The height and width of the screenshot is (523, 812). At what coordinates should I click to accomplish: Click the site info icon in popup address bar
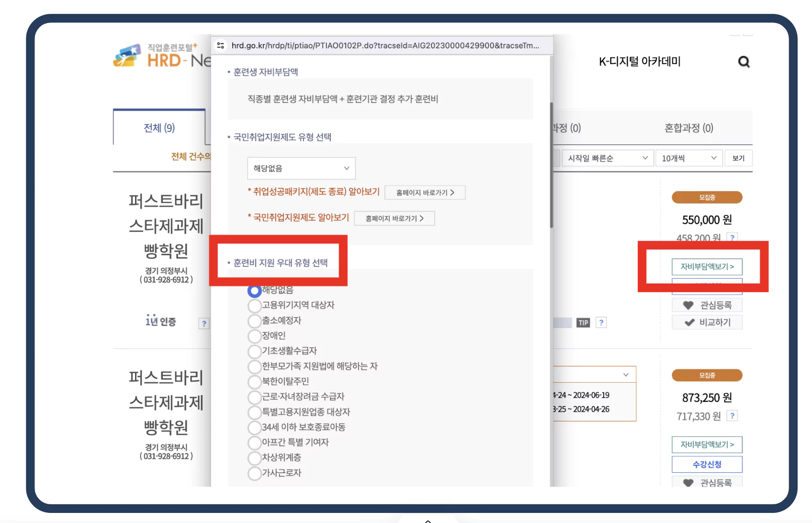(221, 45)
